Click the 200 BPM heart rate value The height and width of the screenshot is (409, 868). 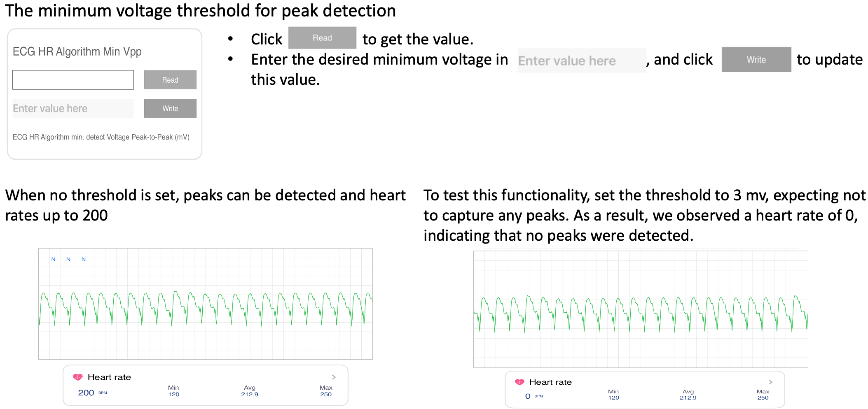tap(86, 393)
